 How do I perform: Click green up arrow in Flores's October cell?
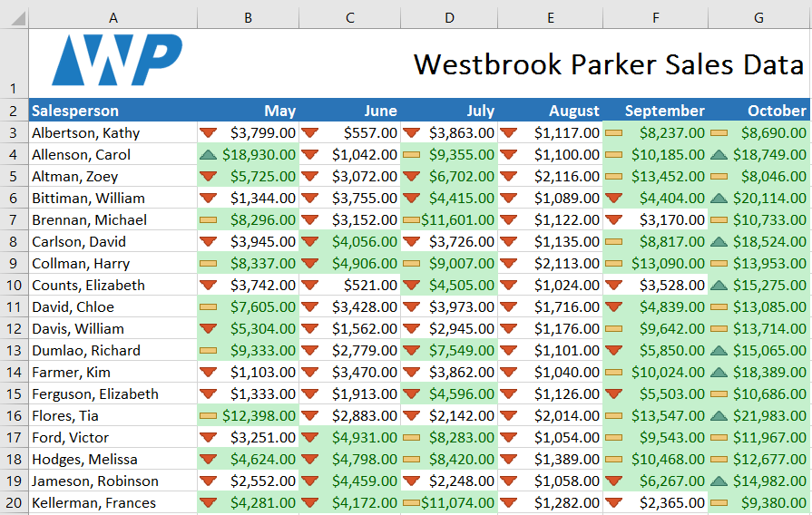(x=719, y=416)
